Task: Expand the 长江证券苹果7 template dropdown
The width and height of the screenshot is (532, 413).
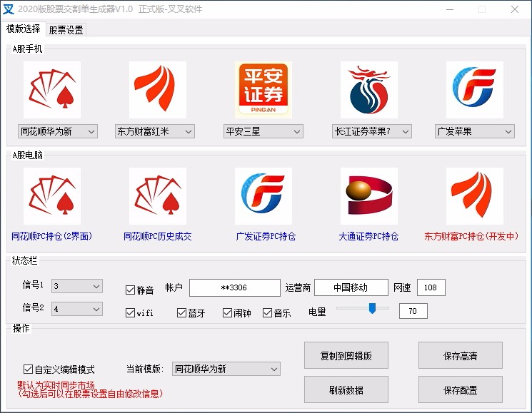Action: click(x=372, y=131)
